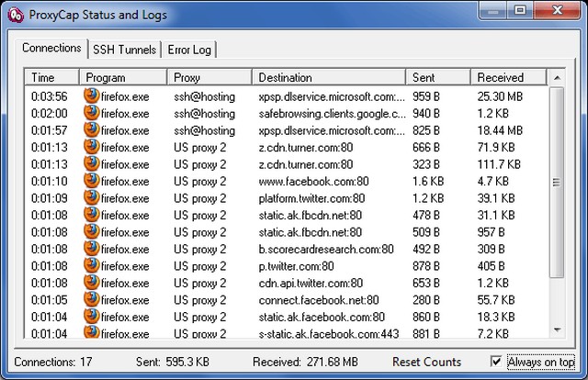This screenshot has width=588, height=380.
Task: Select the platform.twitter.com:80 destination
Action: [x=311, y=198]
